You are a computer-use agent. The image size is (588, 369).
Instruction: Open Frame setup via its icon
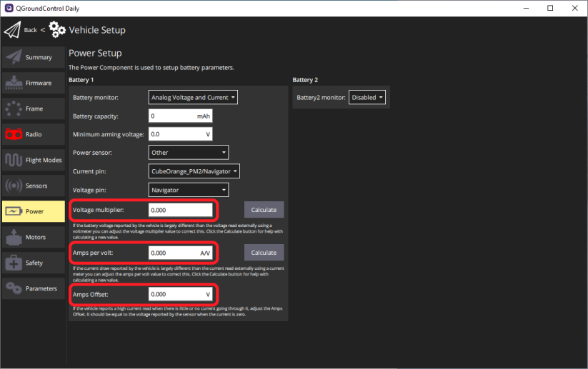click(14, 108)
